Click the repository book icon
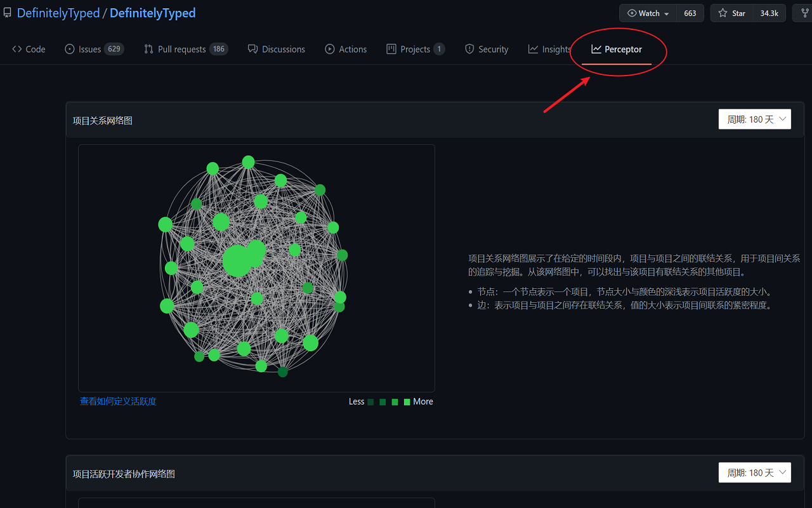This screenshot has height=508, width=812. pos(8,13)
